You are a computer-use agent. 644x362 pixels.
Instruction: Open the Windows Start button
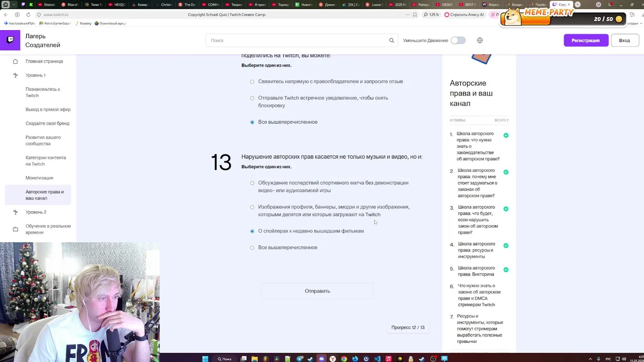205,358
